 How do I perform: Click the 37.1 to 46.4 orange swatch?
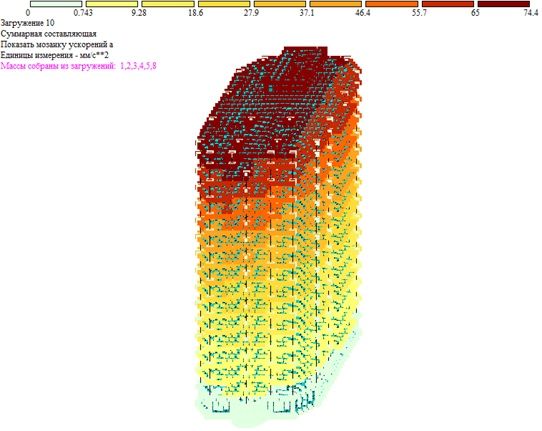pos(336,4)
